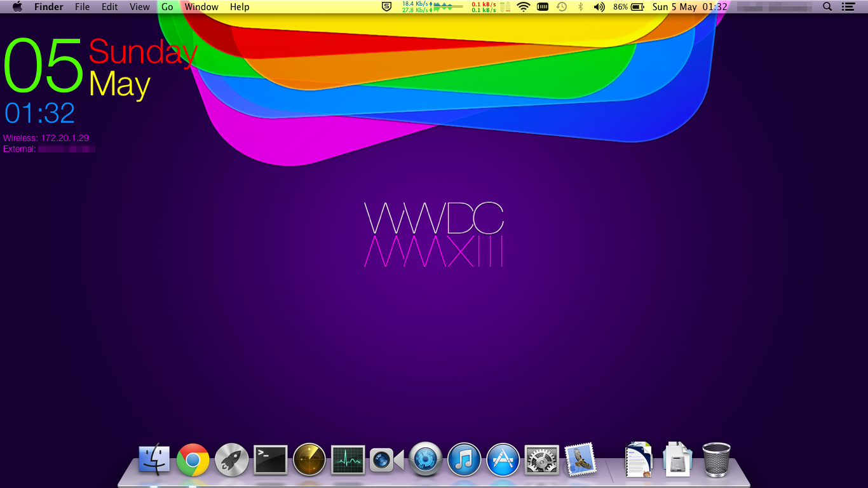Click the memory chip menu bar icon
868x488 pixels.
coord(543,7)
